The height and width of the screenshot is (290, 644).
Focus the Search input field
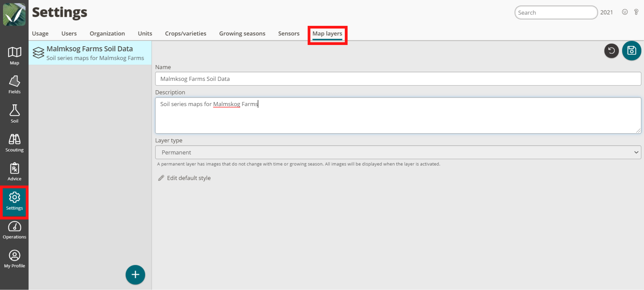[x=556, y=12]
